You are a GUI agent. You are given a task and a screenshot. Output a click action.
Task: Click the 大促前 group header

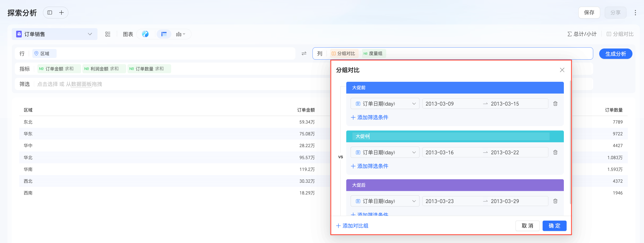click(x=455, y=88)
